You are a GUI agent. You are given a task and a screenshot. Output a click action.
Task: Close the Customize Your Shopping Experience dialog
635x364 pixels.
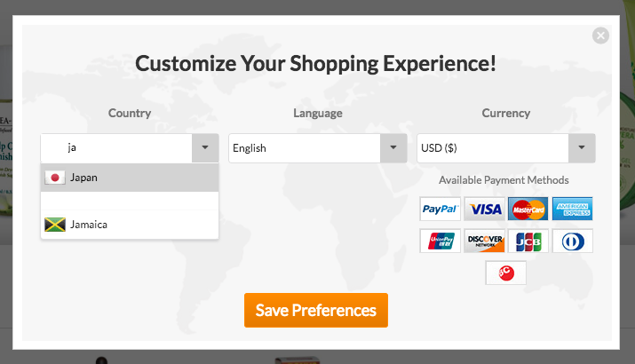coord(601,36)
